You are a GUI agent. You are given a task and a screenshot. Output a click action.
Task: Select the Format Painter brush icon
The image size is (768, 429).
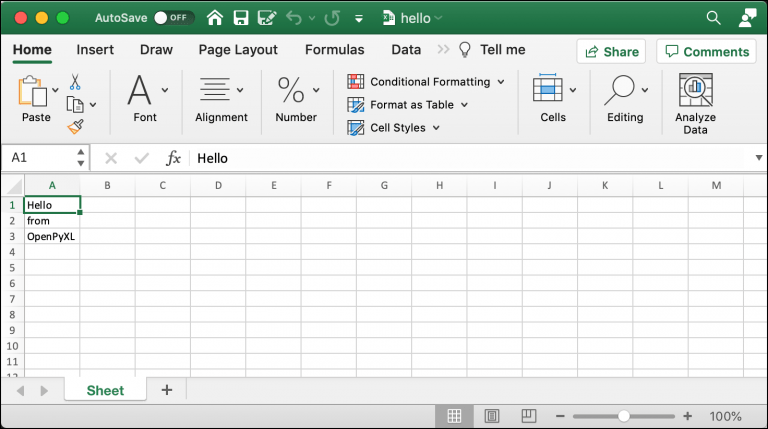click(75, 127)
